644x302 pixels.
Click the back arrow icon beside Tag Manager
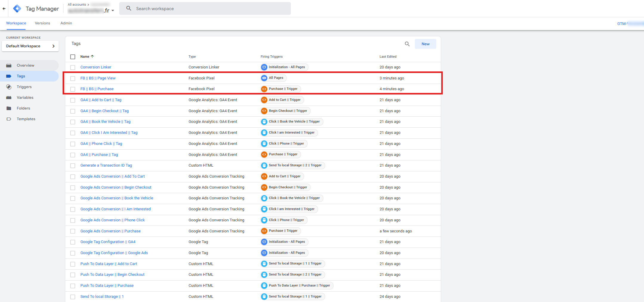click(x=4, y=9)
